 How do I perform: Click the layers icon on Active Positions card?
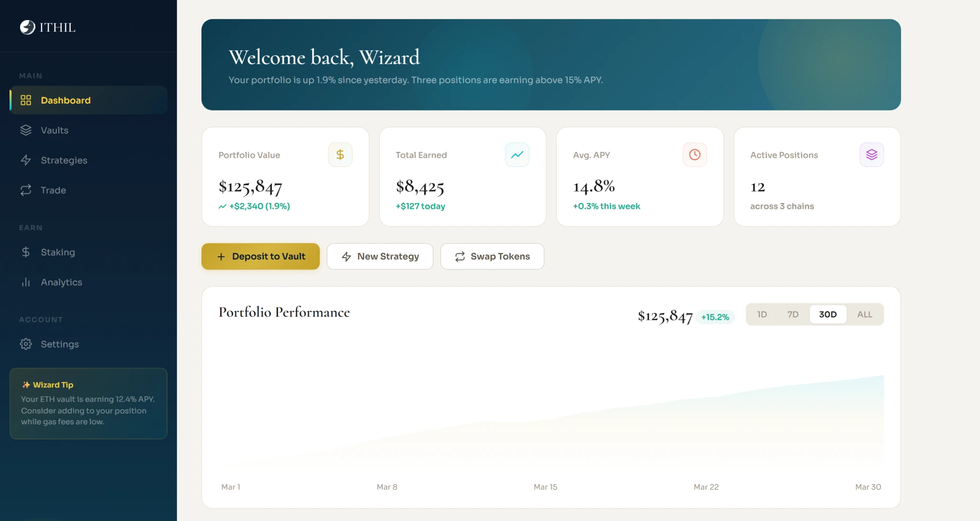(x=872, y=155)
